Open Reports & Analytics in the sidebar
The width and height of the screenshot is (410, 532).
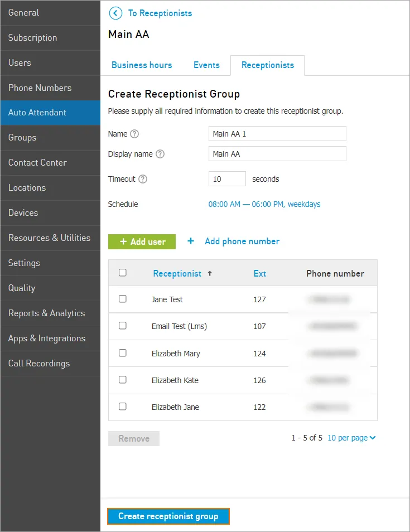[x=50, y=313]
